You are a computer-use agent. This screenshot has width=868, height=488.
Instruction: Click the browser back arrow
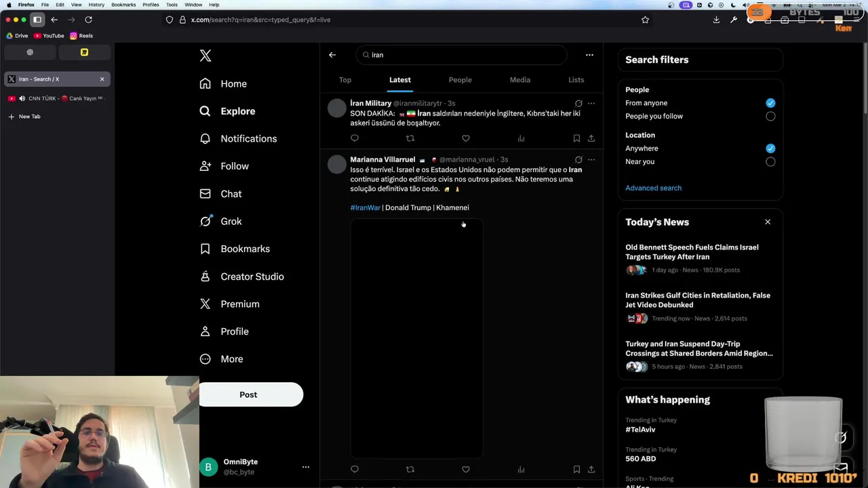point(54,20)
